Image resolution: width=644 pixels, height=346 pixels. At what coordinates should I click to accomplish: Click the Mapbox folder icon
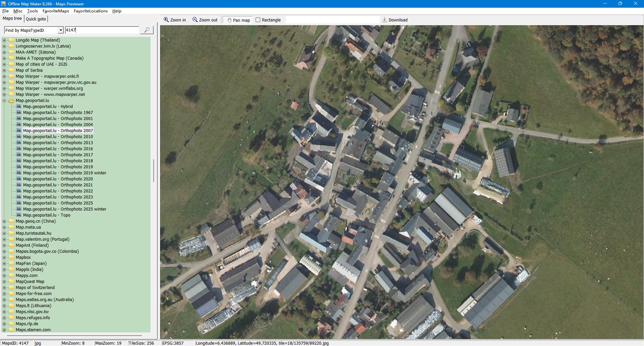tap(12, 257)
